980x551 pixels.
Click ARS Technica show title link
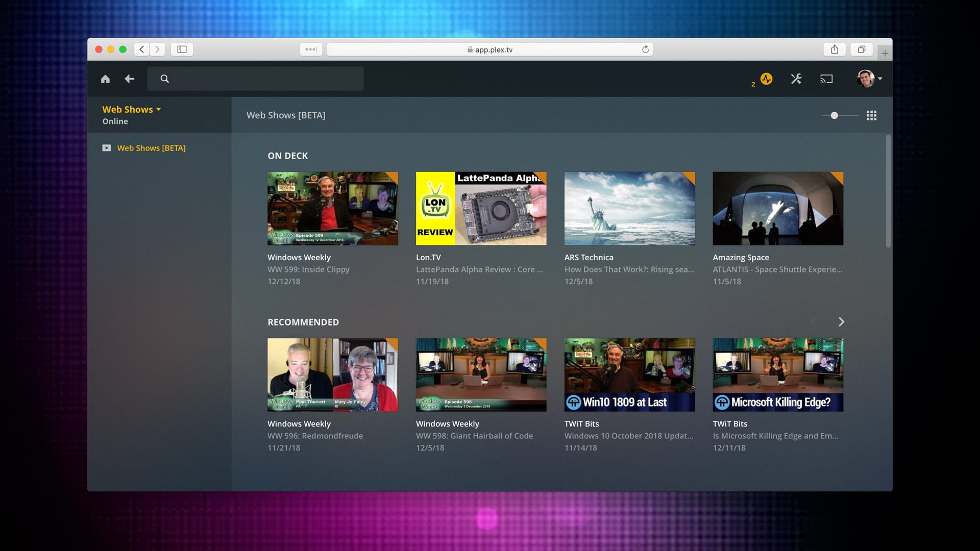coord(589,257)
